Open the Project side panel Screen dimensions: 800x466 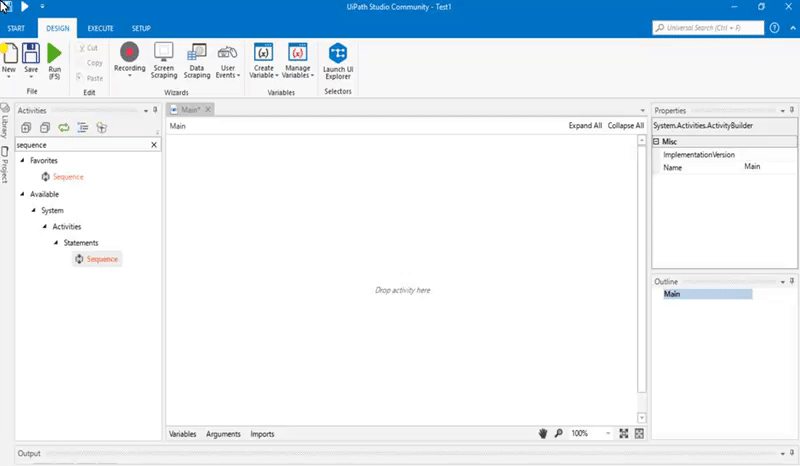coord(5,165)
